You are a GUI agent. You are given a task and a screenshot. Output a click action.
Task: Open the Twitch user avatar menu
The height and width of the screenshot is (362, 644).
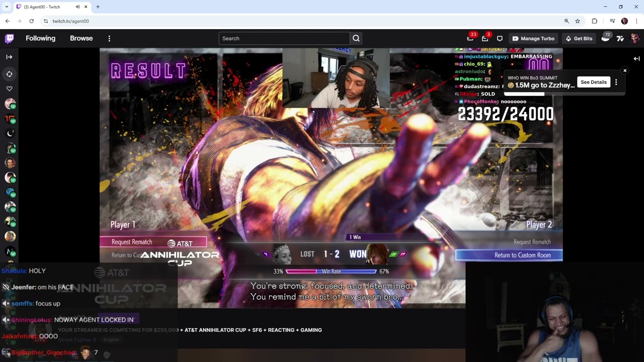tap(634, 38)
